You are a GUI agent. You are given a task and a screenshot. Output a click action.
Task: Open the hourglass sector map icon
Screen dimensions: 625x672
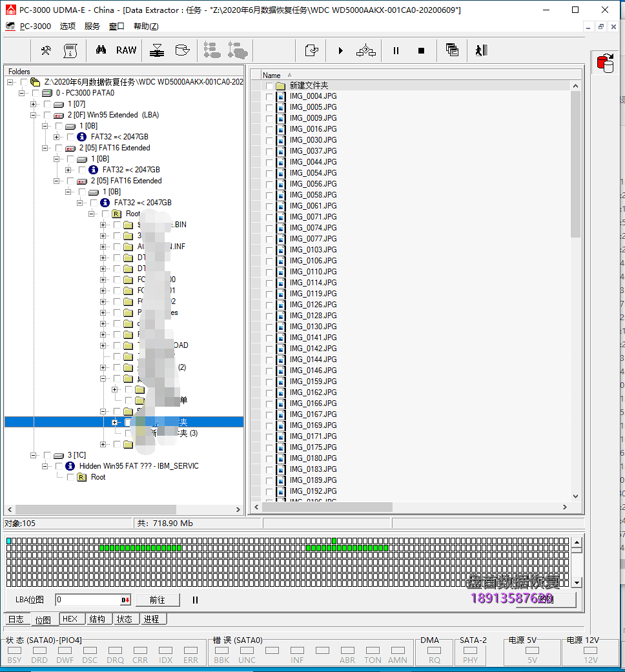157,50
